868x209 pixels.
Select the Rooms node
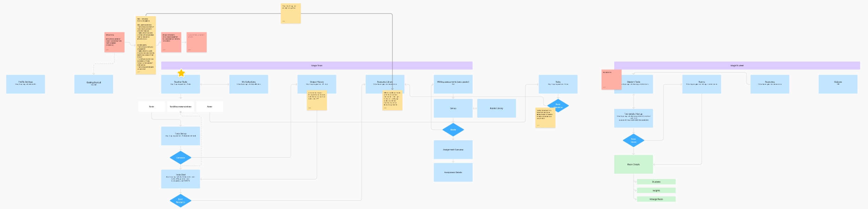tap(702, 84)
